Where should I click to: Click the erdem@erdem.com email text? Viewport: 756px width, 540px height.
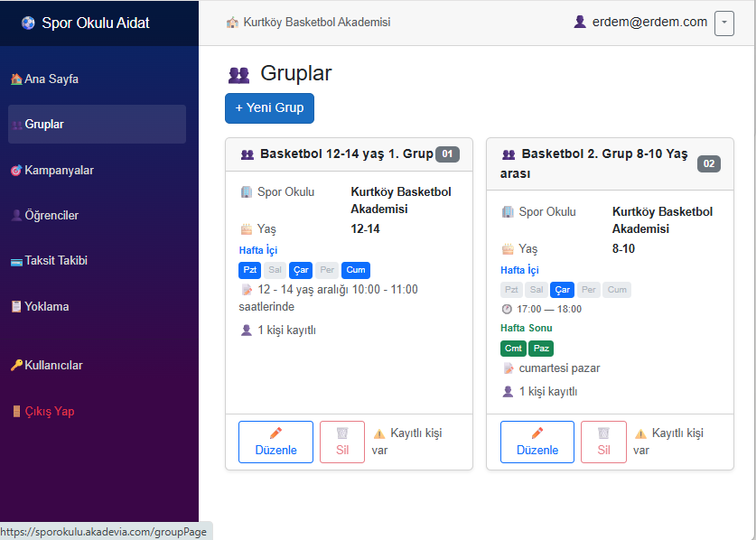pyautogui.click(x=649, y=23)
